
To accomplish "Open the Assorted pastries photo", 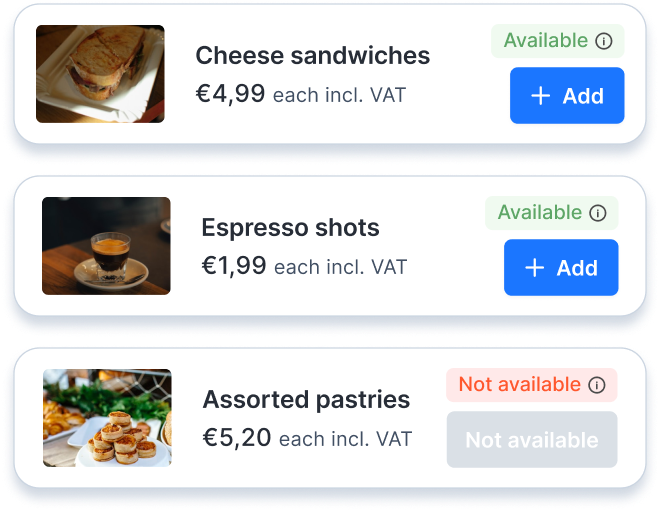I will pyautogui.click(x=107, y=418).
